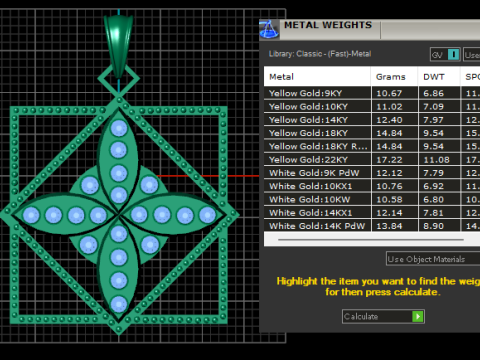The width and height of the screenshot is (480, 360).
Task: Toggle the GV switch
Action: [x=445, y=55]
